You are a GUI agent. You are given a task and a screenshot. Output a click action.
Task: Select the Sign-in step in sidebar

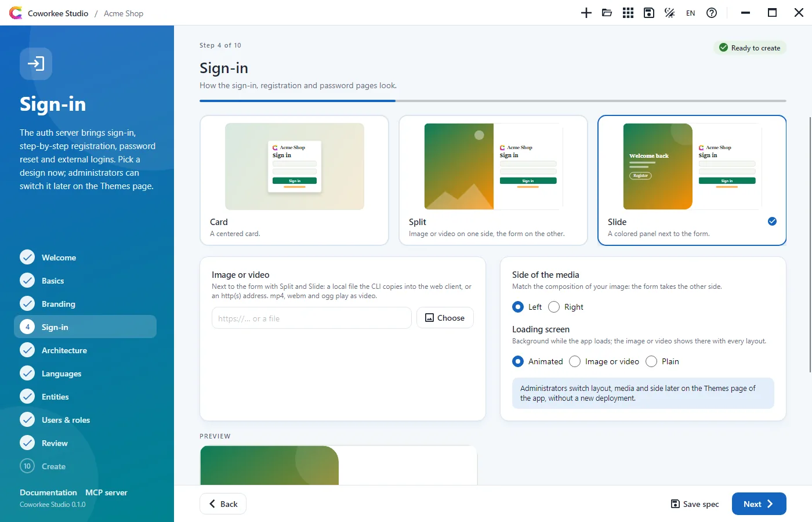pos(85,327)
